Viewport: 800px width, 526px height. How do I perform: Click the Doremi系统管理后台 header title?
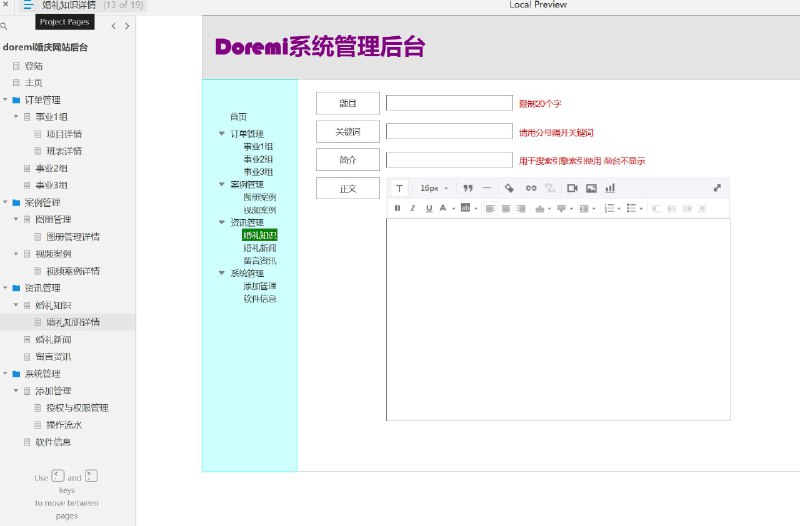pyautogui.click(x=320, y=46)
